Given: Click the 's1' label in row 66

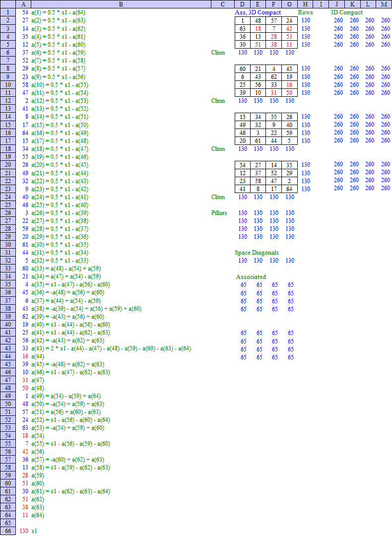Looking at the screenshot, I should (34, 531).
